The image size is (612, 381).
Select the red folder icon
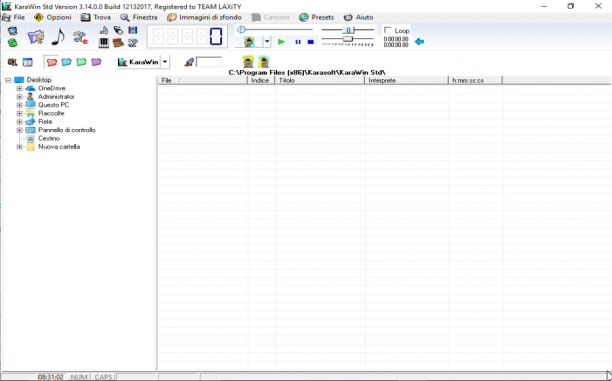coord(52,62)
